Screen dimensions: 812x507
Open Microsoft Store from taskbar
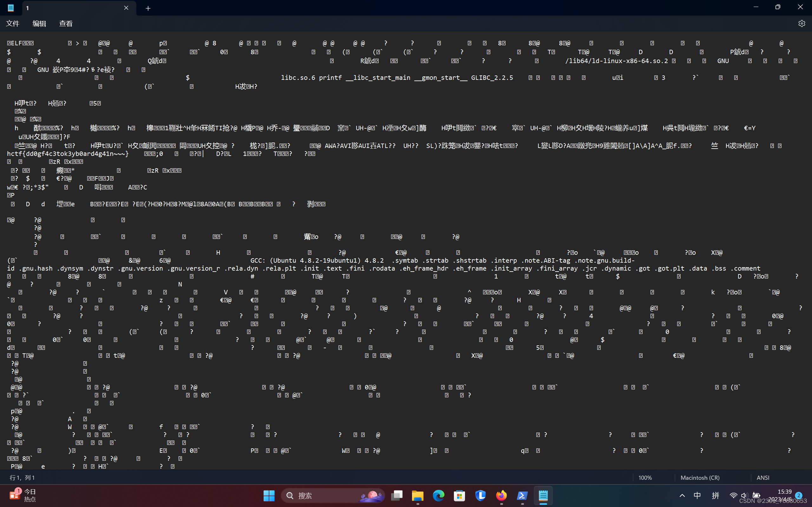click(459, 496)
